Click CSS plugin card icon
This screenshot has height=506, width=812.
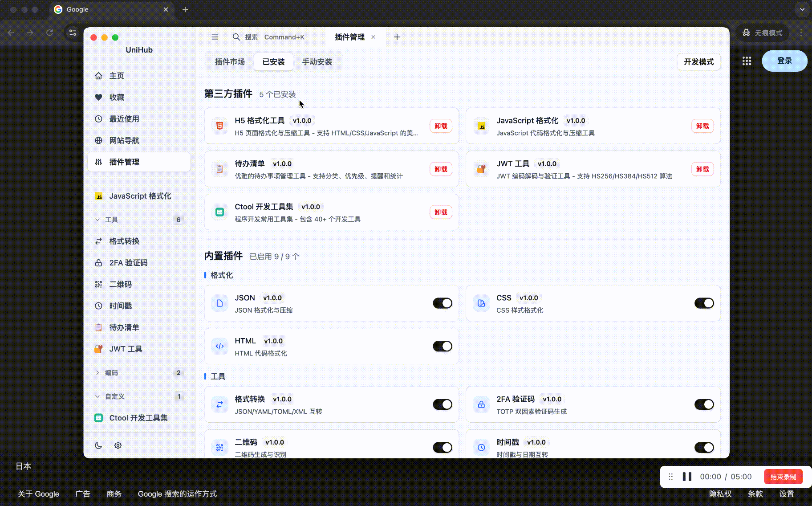click(x=481, y=303)
